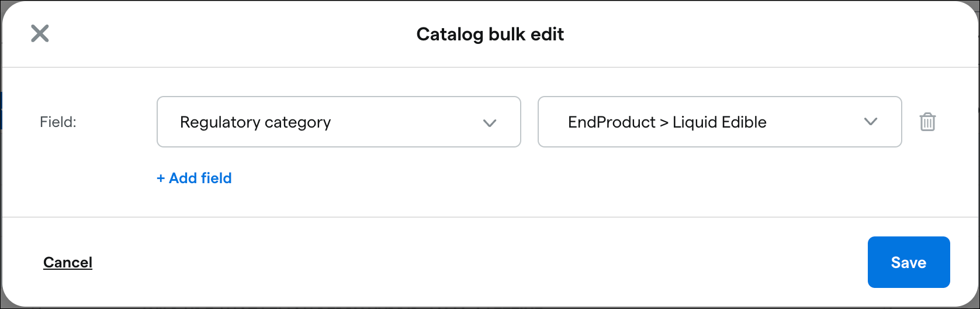Viewport: 980px width, 309px height.
Task: Expand the chevron beside Regulatory category
Action: point(490,122)
